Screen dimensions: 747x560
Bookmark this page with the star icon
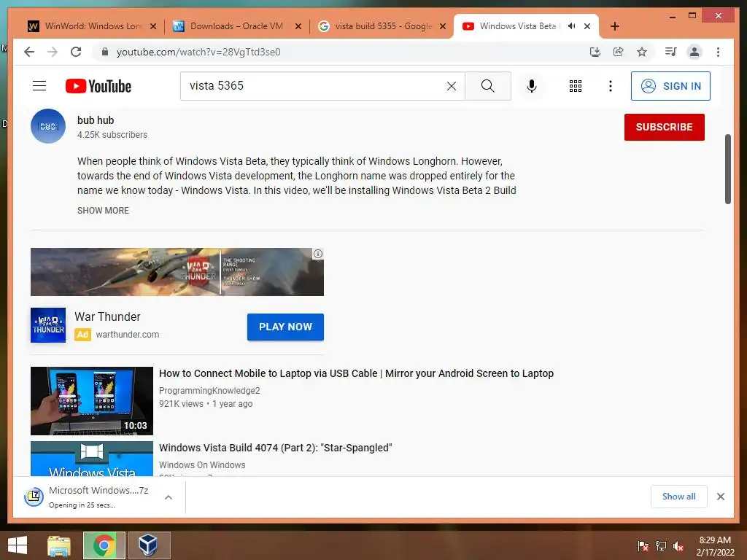[x=642, y=52]
